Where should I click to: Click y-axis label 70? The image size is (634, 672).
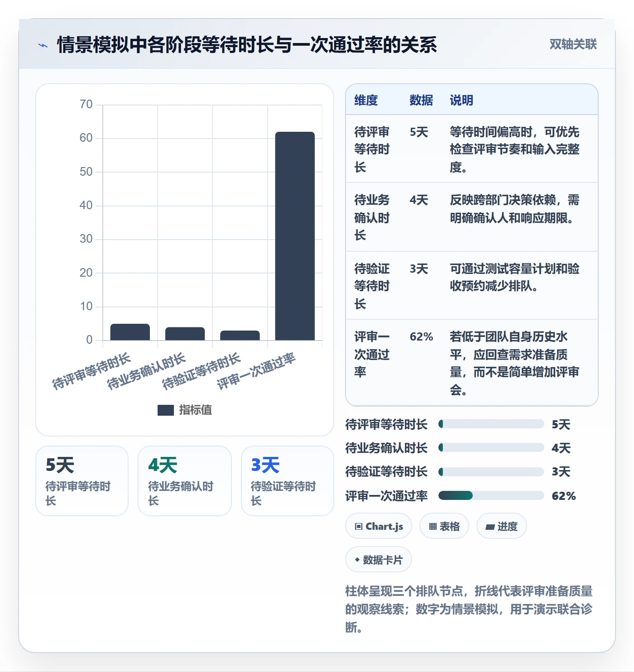tap(86, 105)
